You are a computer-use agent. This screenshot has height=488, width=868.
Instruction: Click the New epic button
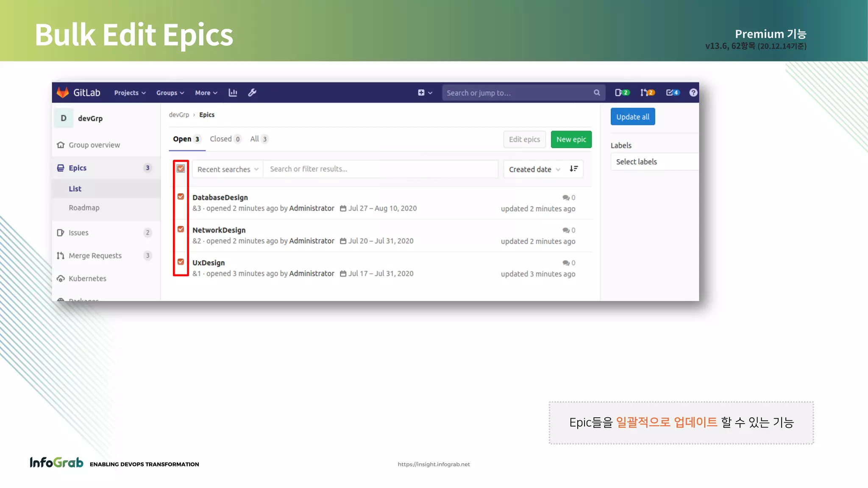[x=571, y=139]
